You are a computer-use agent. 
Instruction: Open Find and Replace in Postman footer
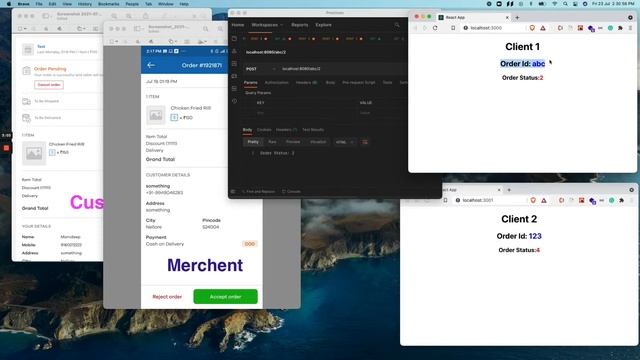[x=258, y=191]
